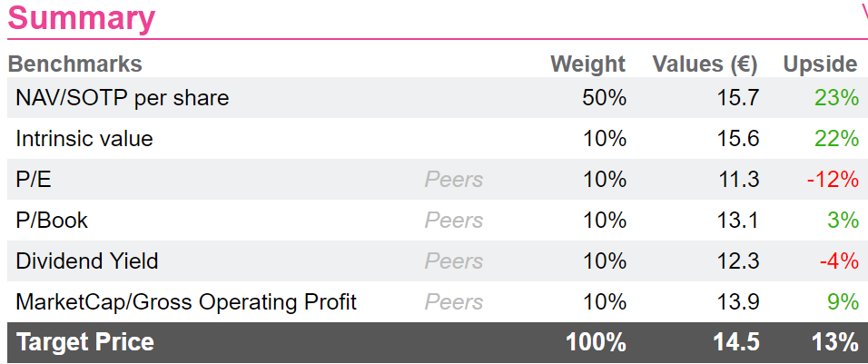Select the 14.5 target price value
The height and width of the screenshot is (364, 868).
(735, 343)
